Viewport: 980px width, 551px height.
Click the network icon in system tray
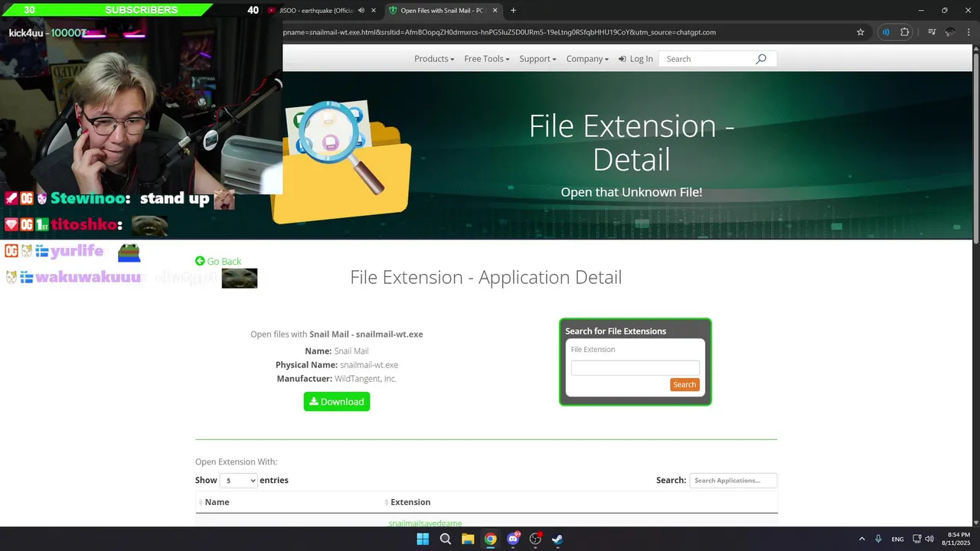click(917, 540)
